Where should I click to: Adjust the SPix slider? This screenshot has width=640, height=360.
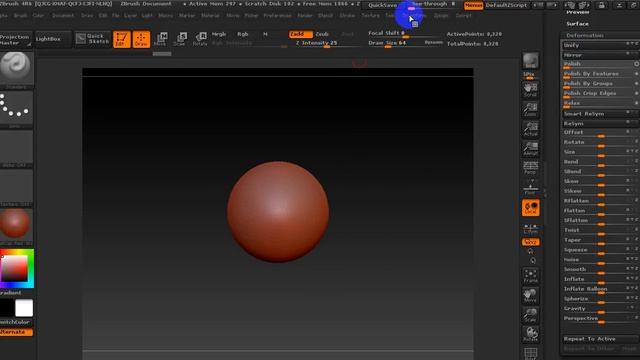point(530,75)
